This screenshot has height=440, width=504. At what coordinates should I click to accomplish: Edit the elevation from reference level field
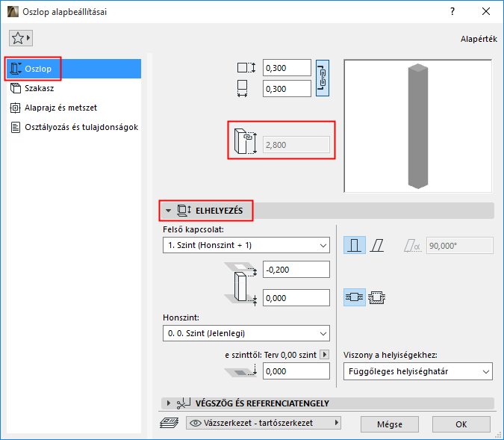296,371
